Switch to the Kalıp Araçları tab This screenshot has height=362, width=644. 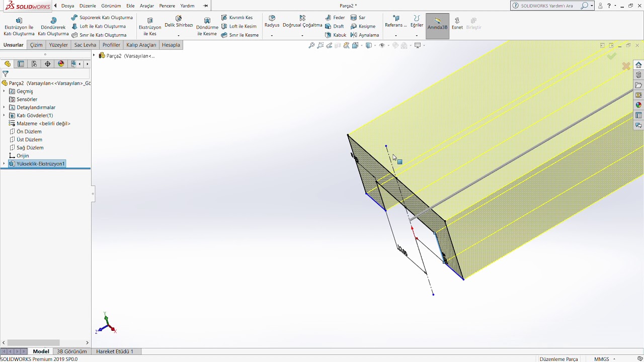141,45
